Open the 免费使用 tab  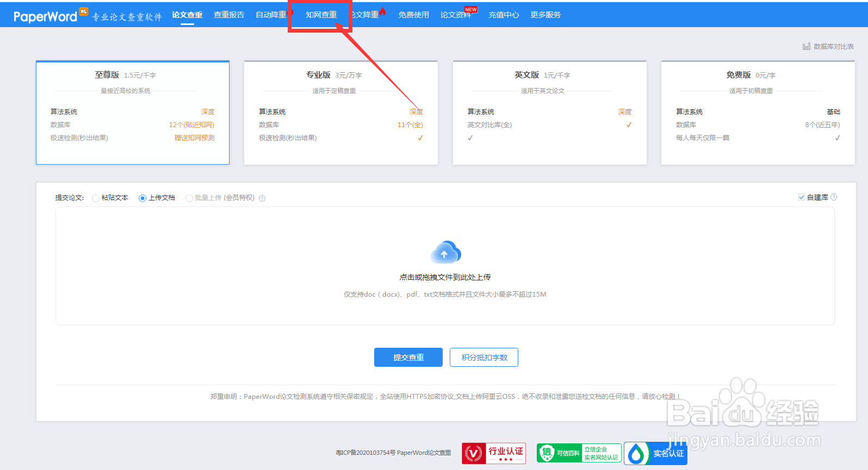[413, 15]
